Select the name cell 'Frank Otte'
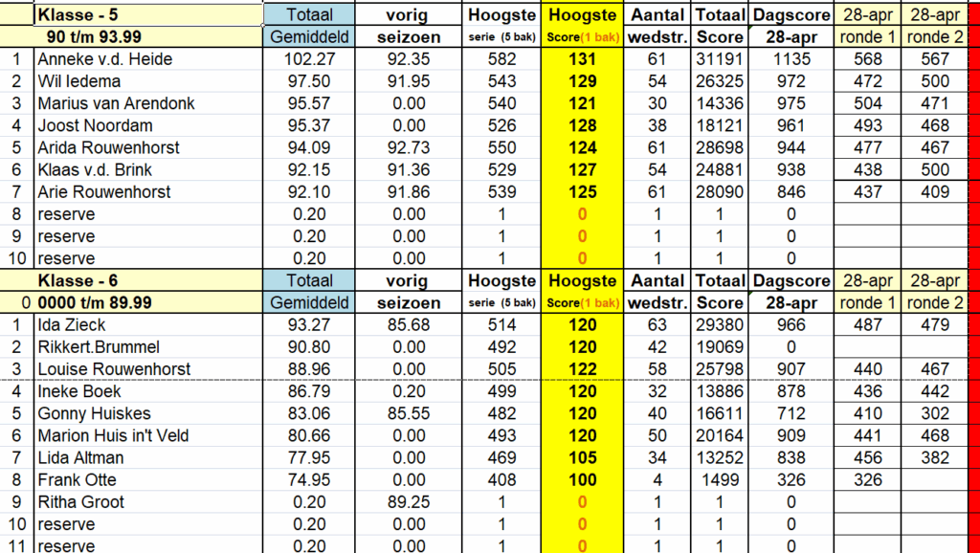 pos(148,480)
